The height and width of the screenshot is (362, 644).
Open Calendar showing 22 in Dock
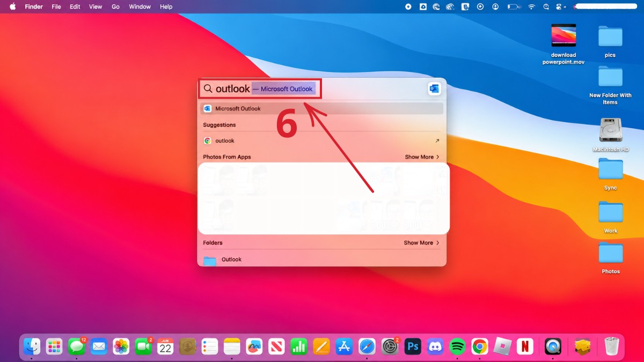165,346
